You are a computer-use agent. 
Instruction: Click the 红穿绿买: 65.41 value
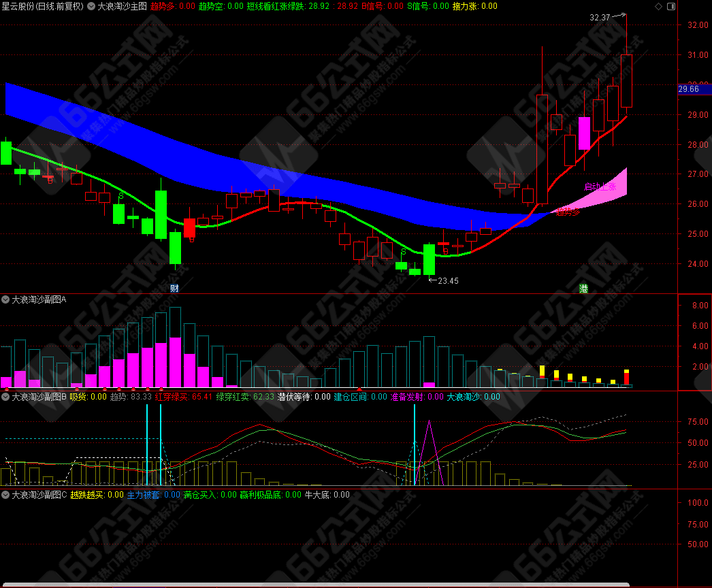(x=184, y=397)
